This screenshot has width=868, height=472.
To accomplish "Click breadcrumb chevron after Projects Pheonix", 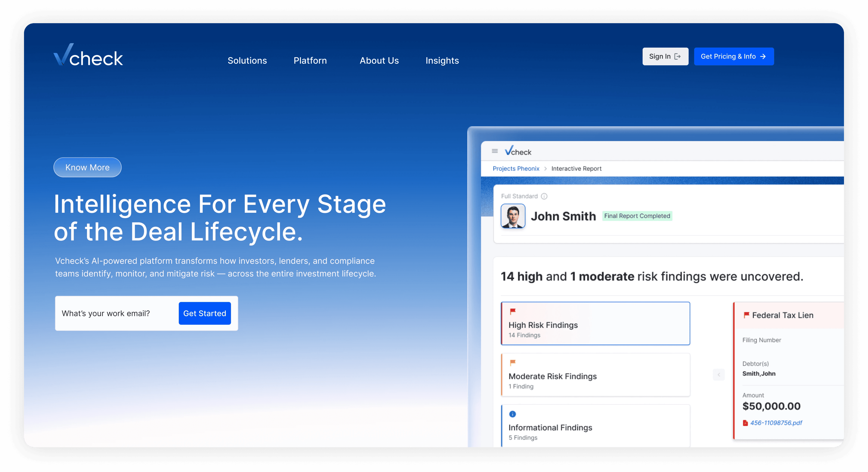I will [546, 169].
